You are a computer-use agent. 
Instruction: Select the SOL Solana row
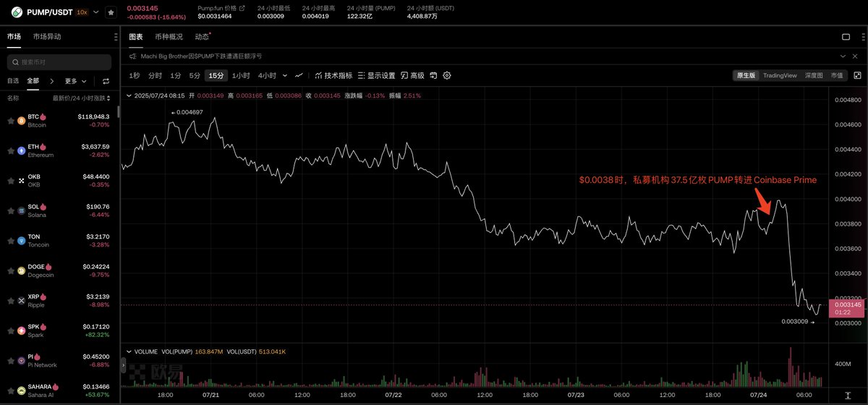point(59,210)
